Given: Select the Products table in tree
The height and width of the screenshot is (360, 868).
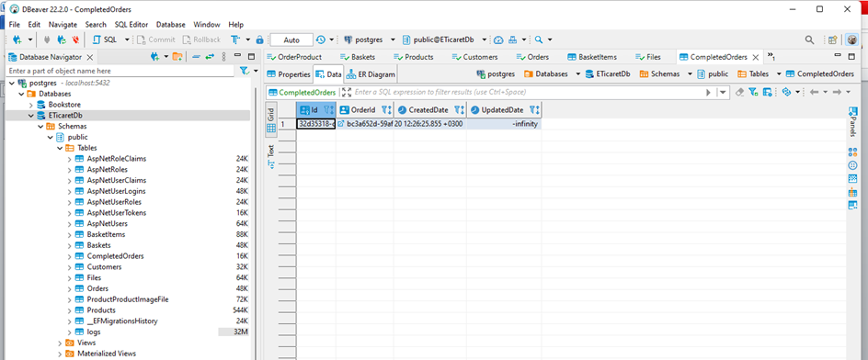Looking at the screenshot, I should (101, 310).
